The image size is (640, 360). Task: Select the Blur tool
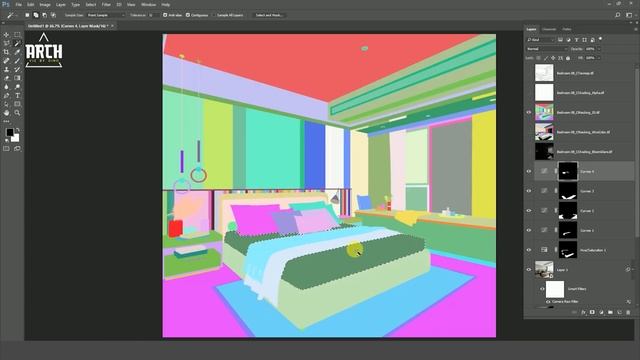pos(6,87)
